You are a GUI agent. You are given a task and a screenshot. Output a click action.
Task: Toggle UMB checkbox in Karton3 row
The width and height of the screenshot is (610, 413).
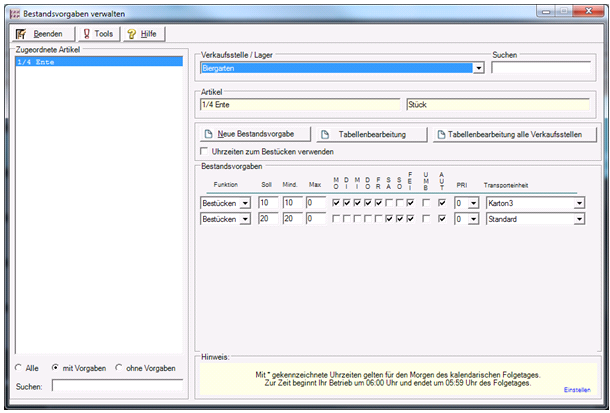426,203
